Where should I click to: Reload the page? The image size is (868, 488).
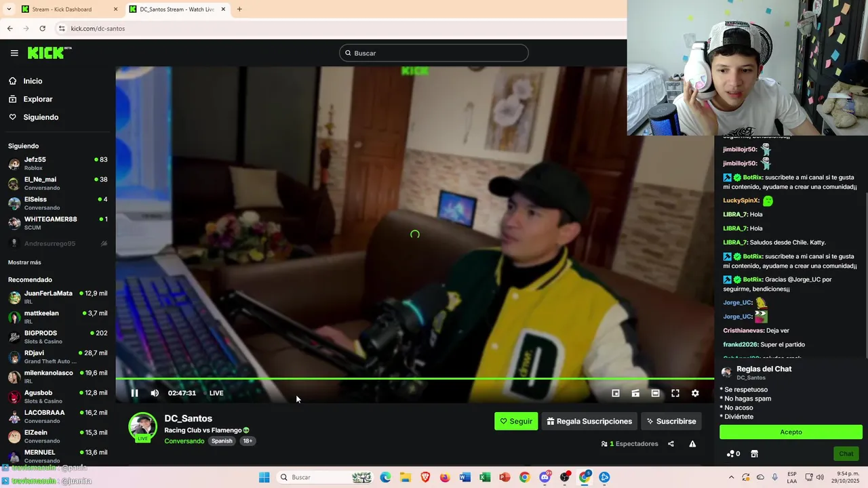click(x=42, y=28)
